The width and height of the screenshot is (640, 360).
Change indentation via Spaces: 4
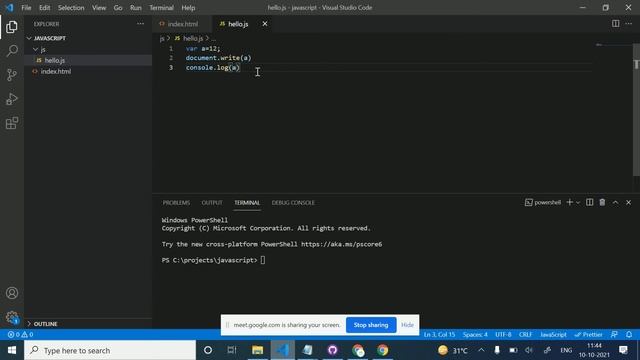[x=475, y=334]
